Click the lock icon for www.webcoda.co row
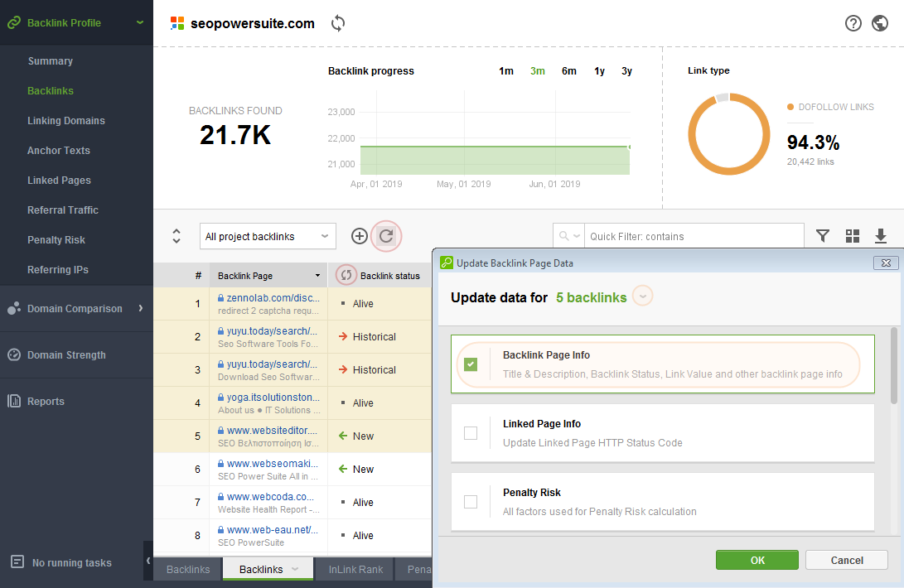Viewport: 904px width, 588px height. click(220, 497)
